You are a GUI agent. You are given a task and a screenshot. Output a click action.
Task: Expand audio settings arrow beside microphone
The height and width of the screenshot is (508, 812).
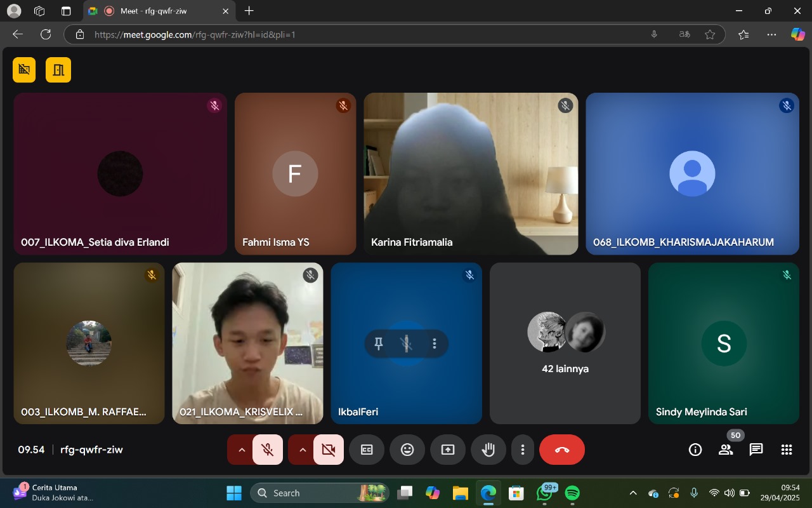click(x=241, y=450)
